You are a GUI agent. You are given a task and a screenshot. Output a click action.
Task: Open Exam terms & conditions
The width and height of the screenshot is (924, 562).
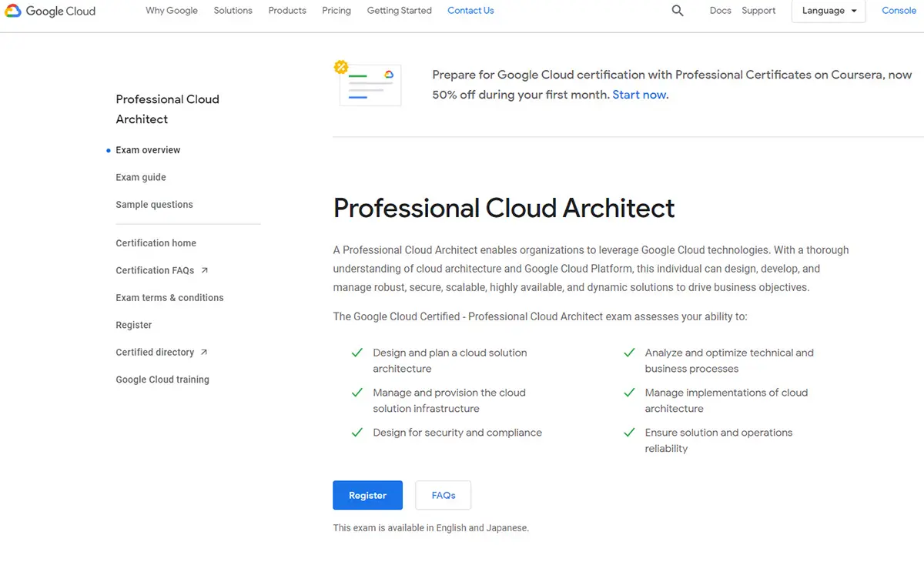[169, 298]
